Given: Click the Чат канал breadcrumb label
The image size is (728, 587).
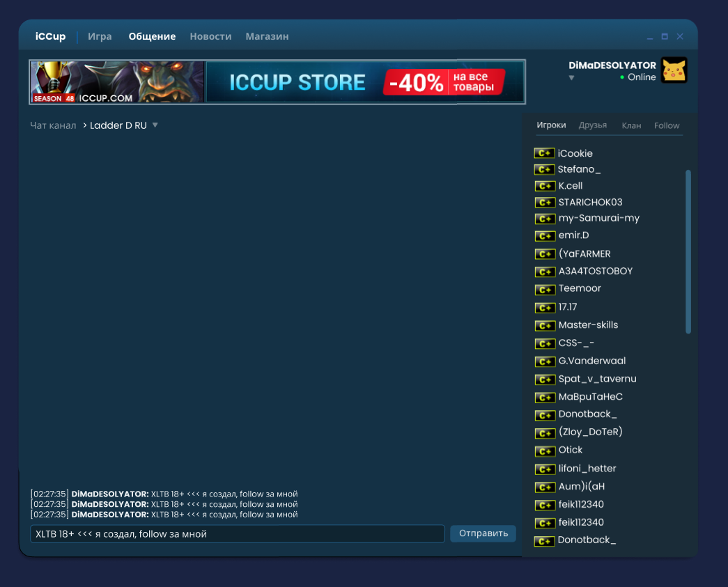Looking at the screenshot, I should 53,125.
